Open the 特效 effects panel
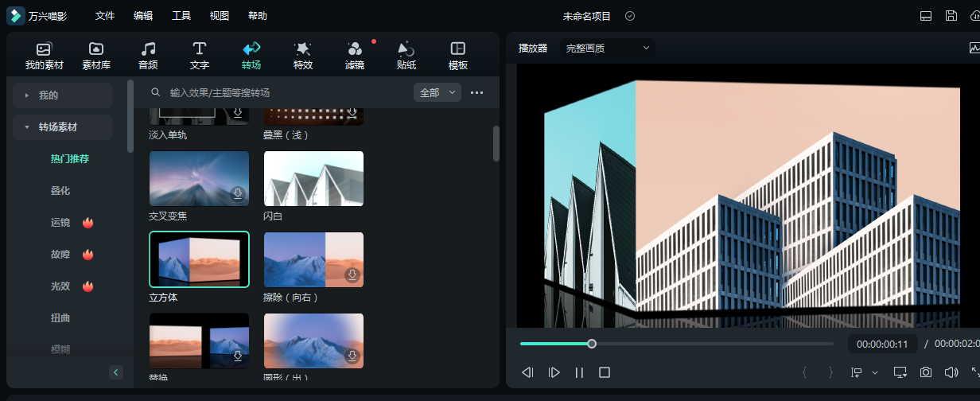This screenshot has width=980, height=401. tap(302, 56)
